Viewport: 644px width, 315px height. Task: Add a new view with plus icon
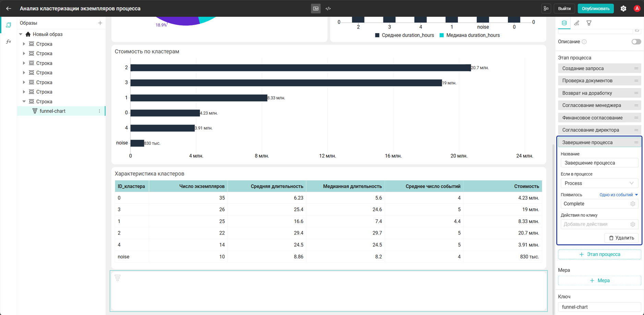click(x=100, y=23)
